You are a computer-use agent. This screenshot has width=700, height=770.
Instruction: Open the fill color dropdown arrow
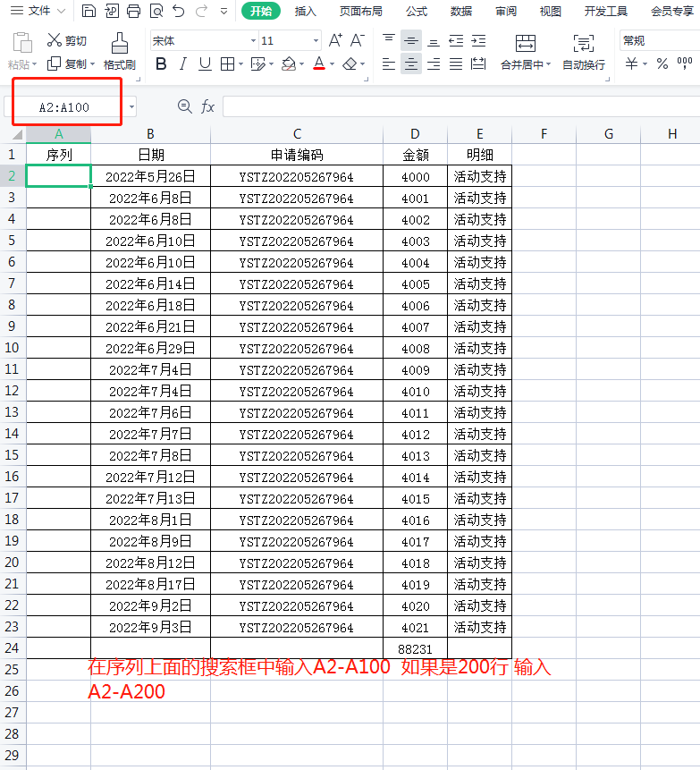click(301, 64)
